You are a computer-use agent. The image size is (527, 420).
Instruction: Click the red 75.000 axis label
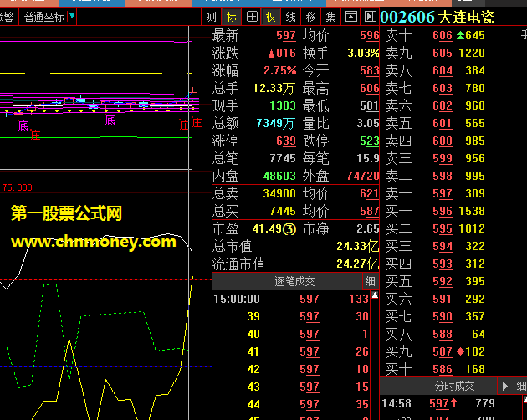click(17, 187)
